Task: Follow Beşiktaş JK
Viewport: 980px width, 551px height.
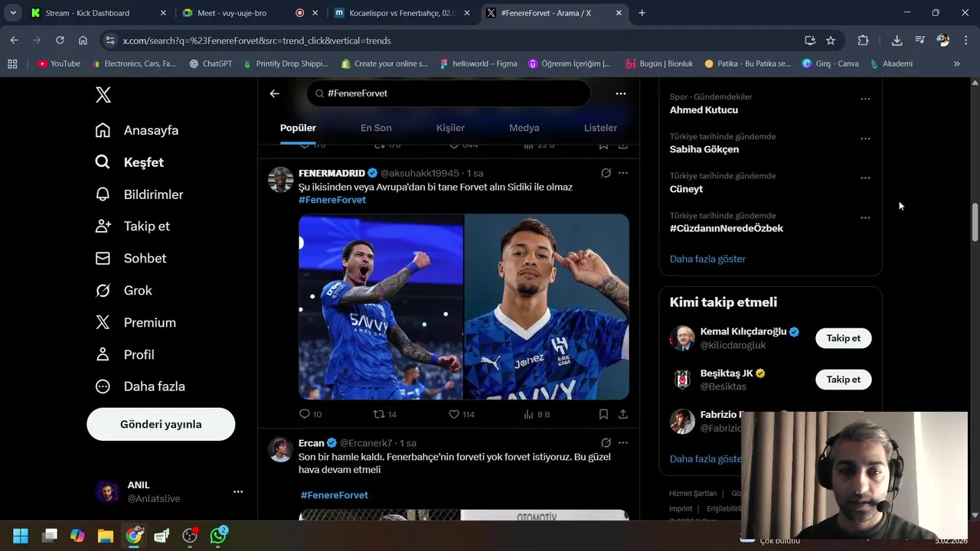Action: 843,380
